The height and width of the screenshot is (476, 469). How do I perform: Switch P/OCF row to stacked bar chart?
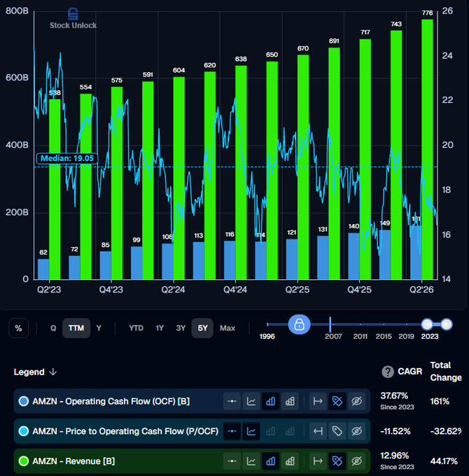[290, 431]
